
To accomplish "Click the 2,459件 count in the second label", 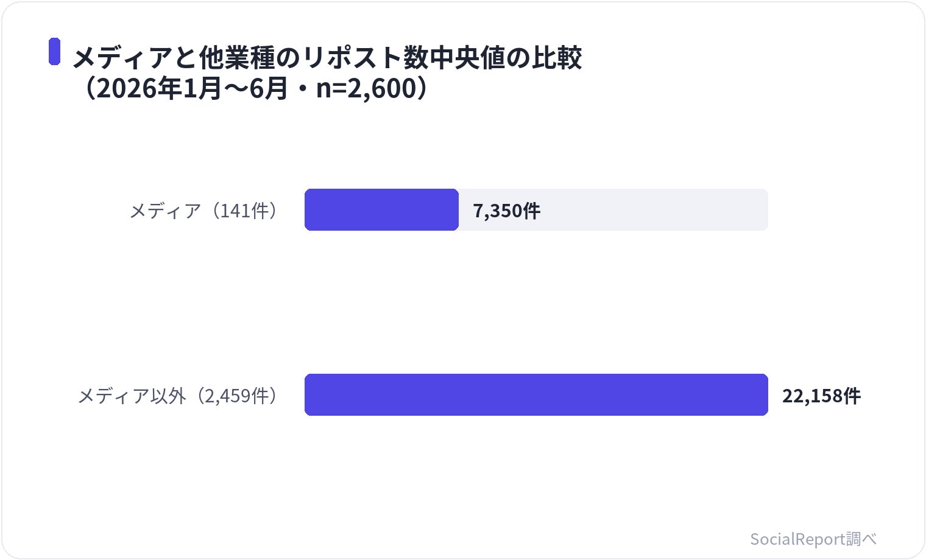I will 236,396.
